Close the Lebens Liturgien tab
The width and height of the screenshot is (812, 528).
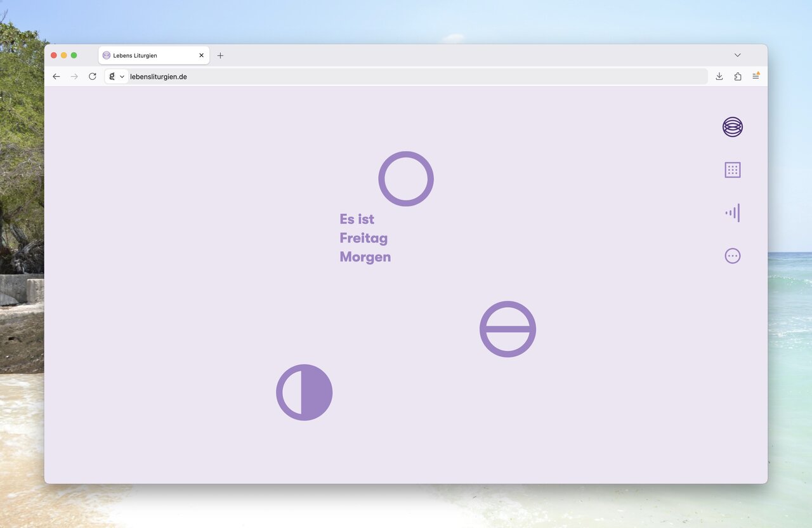[x=202, y=55]
